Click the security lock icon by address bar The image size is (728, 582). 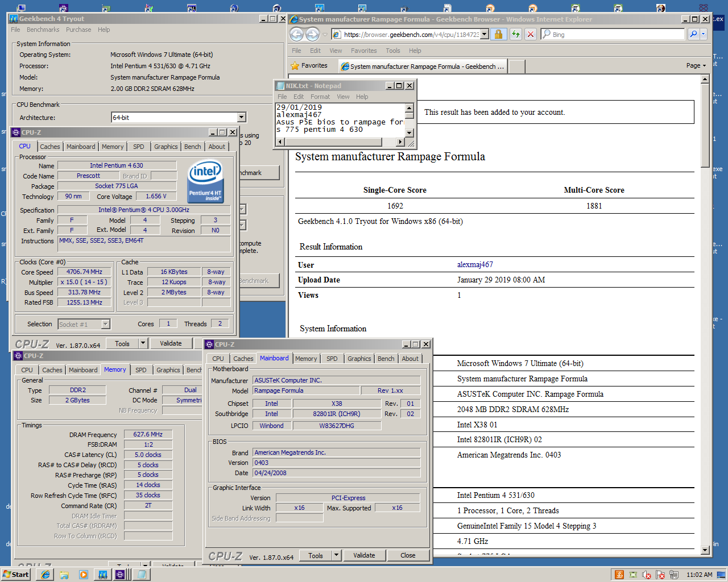tap(498, 35)
